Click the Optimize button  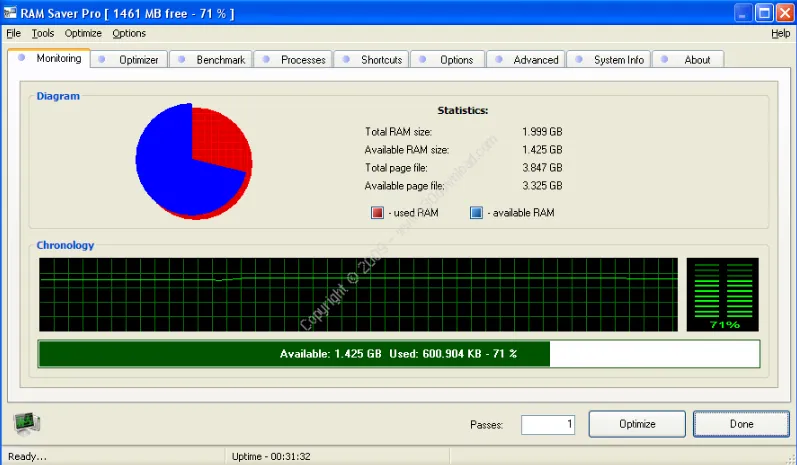point(637,424)
